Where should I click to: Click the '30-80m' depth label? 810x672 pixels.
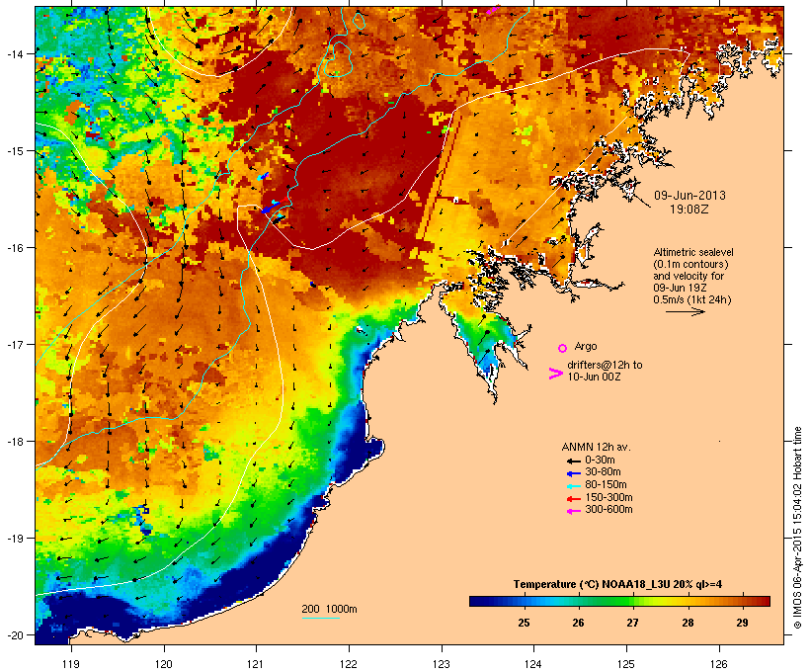(603, 472)
